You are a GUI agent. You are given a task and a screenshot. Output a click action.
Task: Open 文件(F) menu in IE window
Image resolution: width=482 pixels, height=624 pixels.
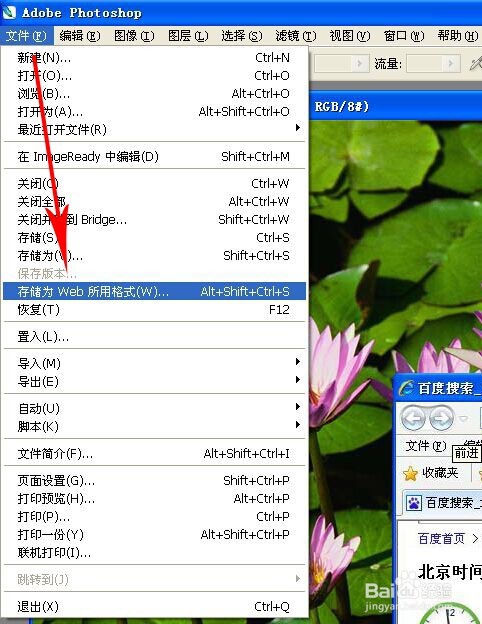(426, 446)
